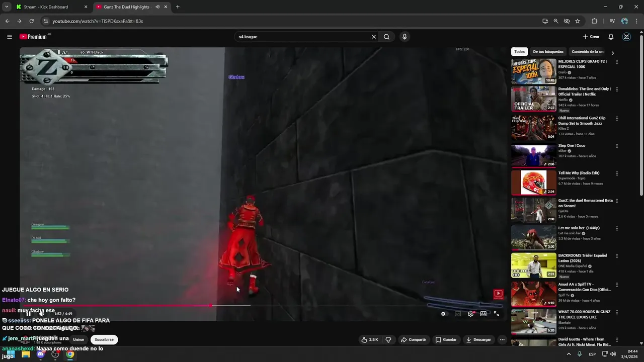644x362 pixels.
Task: Open WHAT 70.000 HOURS IN GUNZ thumbnail
Action: (x=534, y=321)
